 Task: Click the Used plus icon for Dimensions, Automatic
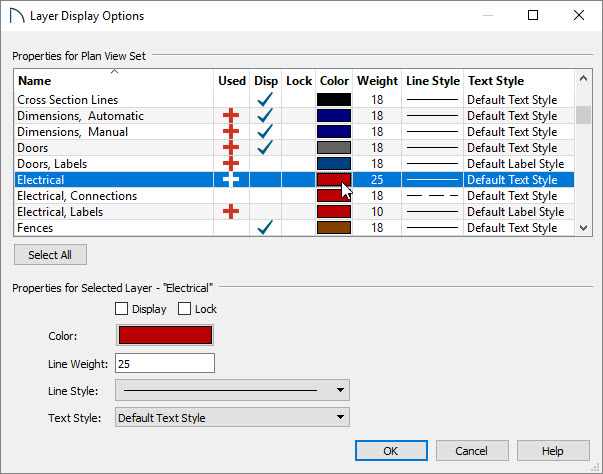click(x=231, y=116)
